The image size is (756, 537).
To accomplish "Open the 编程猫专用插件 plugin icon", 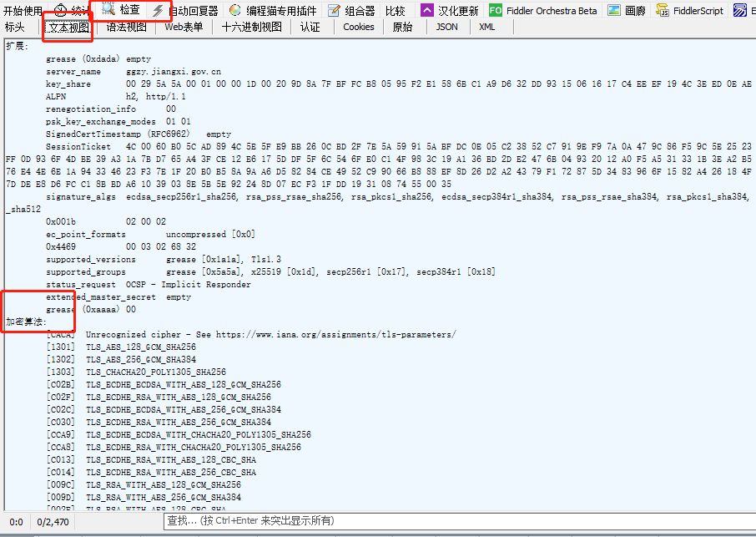I will (234, 10).
